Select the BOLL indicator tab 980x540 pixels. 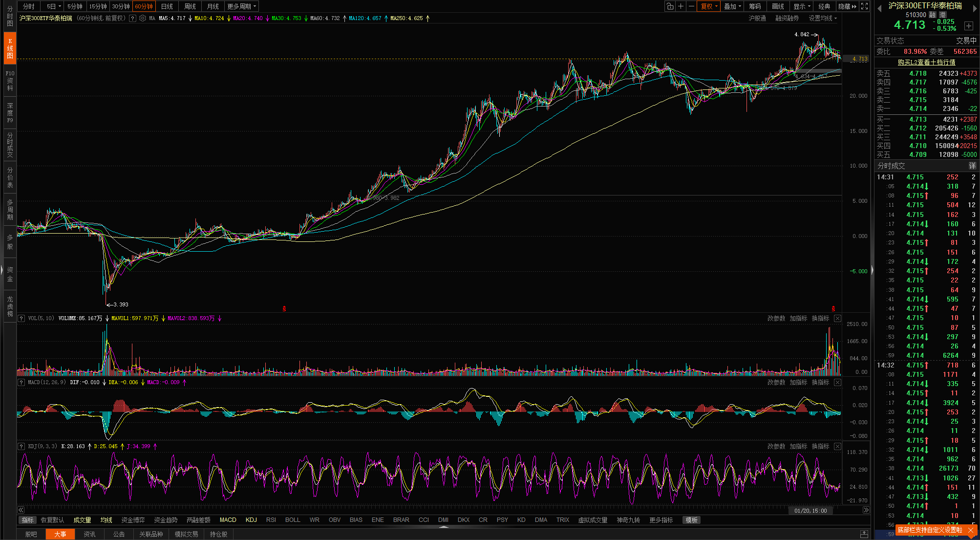tap(293, 520)
